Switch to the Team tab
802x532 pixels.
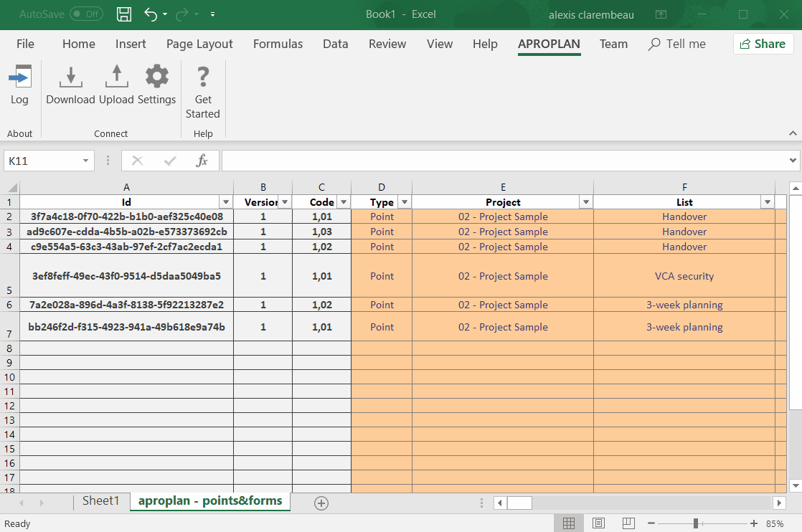tap(613, 44)
